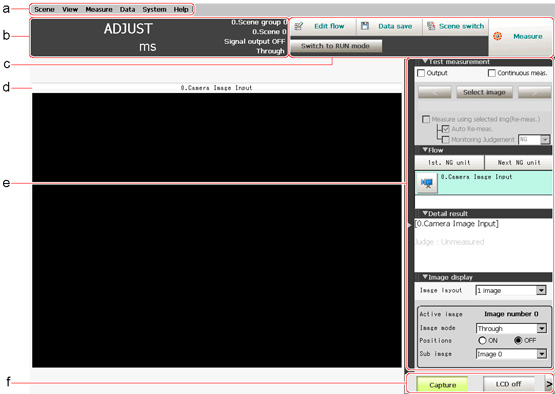The height and width of the screenshot is (394, 555).
Task: Open the View menu
Action: (70, 10)
